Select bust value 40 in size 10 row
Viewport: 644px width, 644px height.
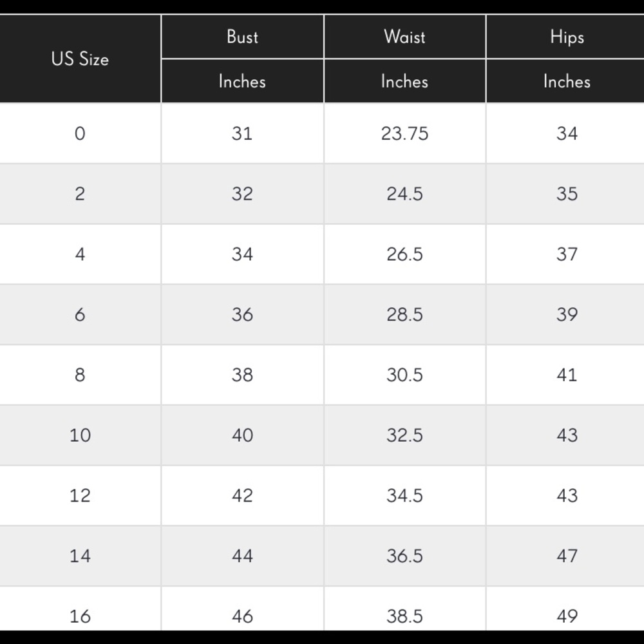[242, 435]
